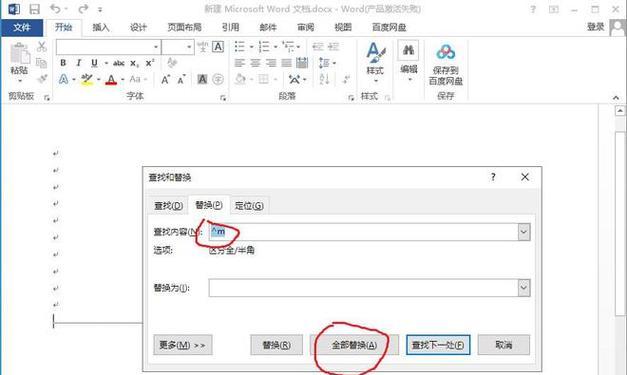
Task: Apply the text highlight color
Action: [87, 79]
